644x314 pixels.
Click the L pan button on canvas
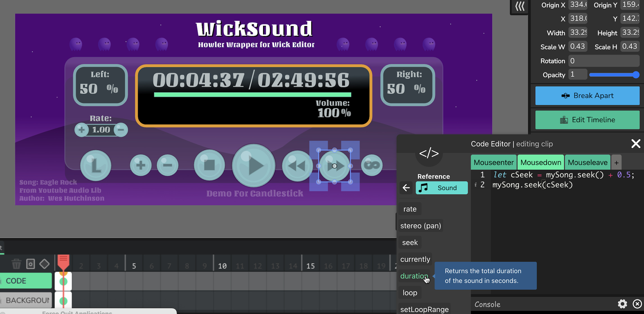click(96, 165)
